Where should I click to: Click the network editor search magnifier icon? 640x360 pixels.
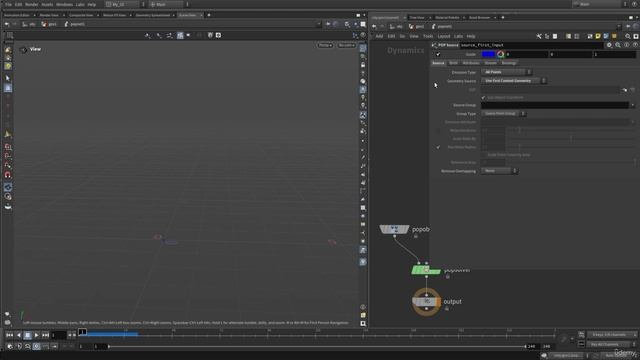pos(628,36)
